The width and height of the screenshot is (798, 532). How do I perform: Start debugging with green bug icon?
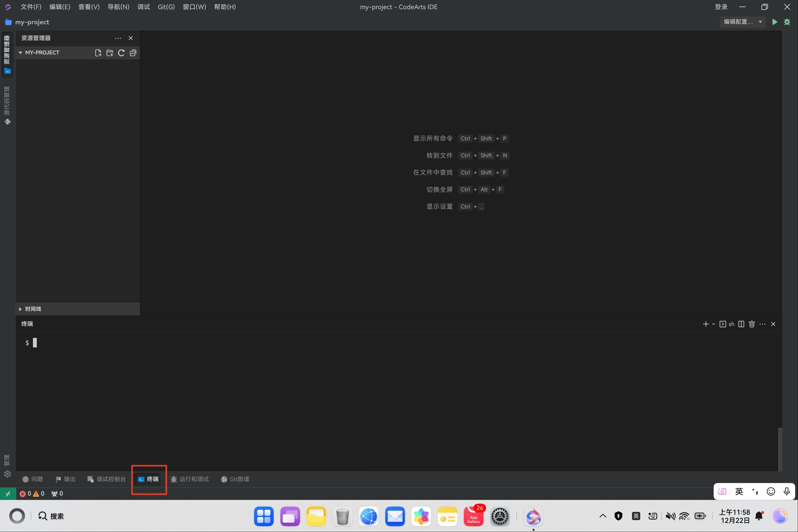(x=787, y=22)
